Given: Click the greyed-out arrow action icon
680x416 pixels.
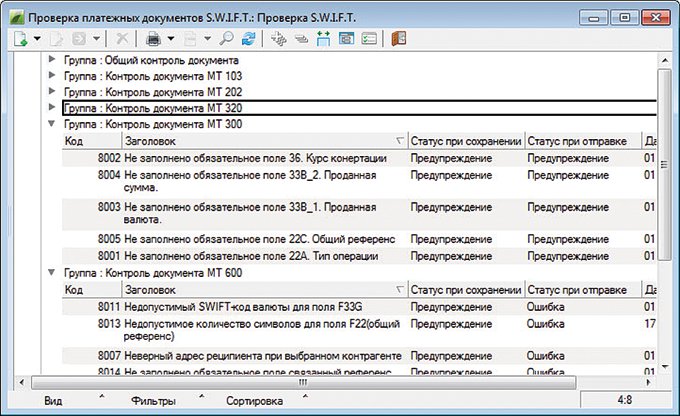Looking at the screenshot, I should (x=79, y=39).
